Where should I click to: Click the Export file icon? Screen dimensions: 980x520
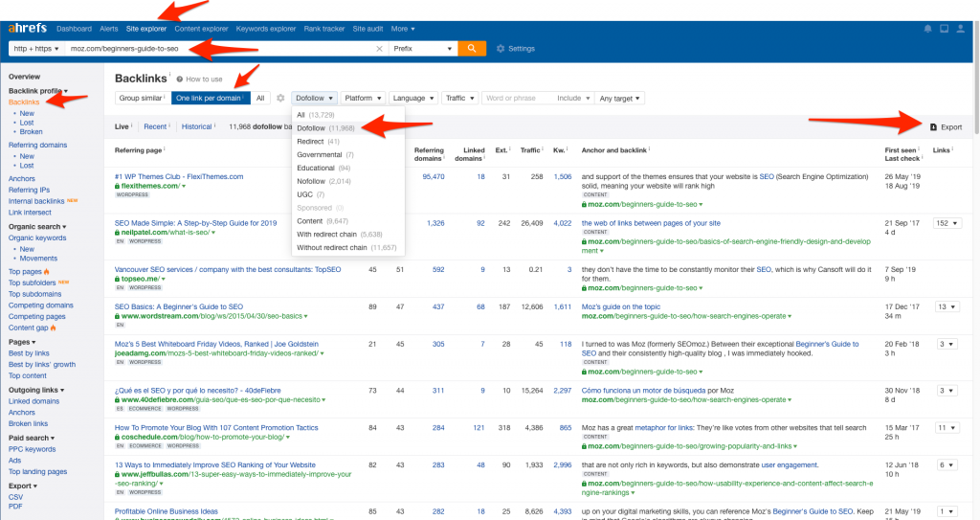coord(933,127)
